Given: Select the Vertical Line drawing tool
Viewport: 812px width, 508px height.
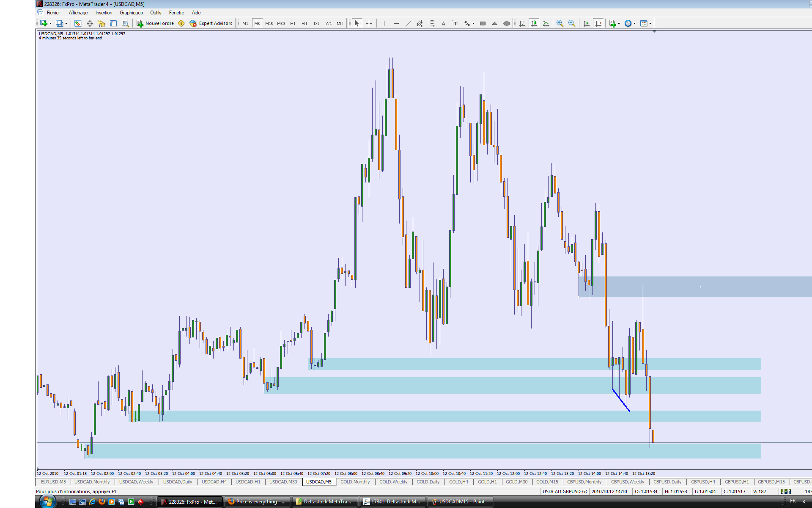Looking at the screenshot, I should point(384,23).
